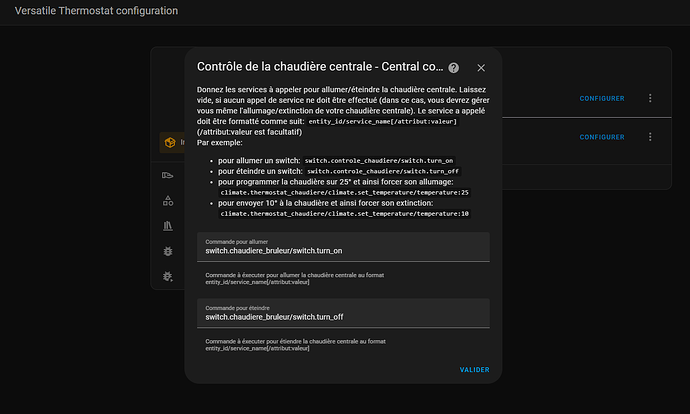Screen dimensions: 690x414
Task: Confirm the form with VALIDER
Action: [x=474, y=370]
